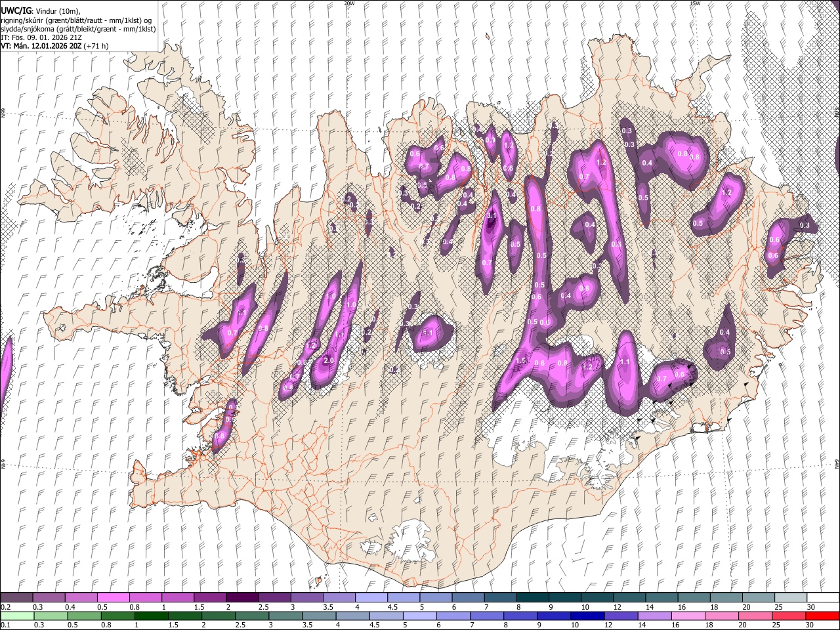This screenshot has width=840, height=630.
Task: Pick the 12 teal-grey swatch in snow legend
Action: point(629,597)
